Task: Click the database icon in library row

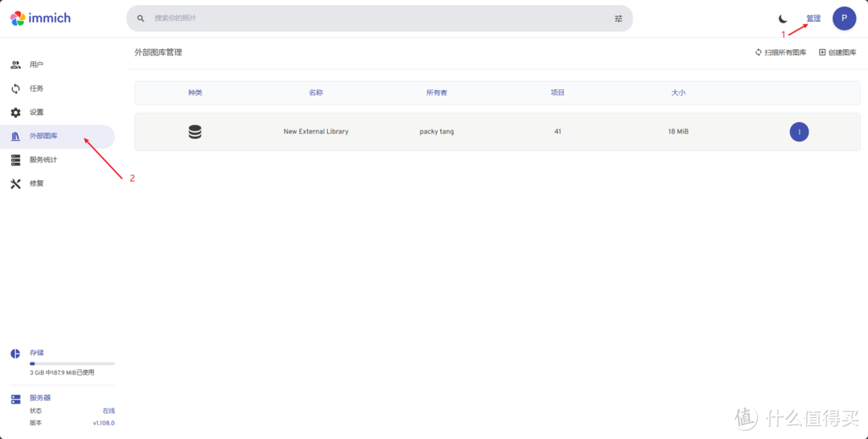Action: point(195,132)
